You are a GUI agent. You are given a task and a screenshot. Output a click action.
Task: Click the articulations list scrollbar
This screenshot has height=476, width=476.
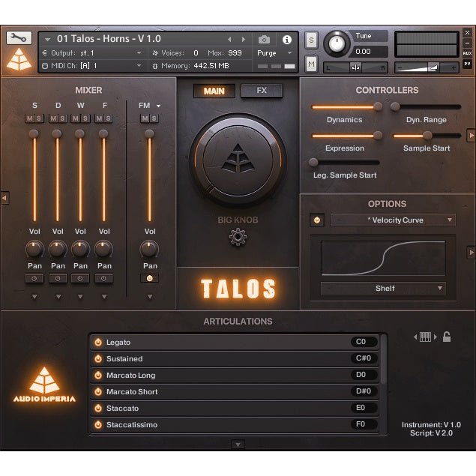(x=383, y=359)
